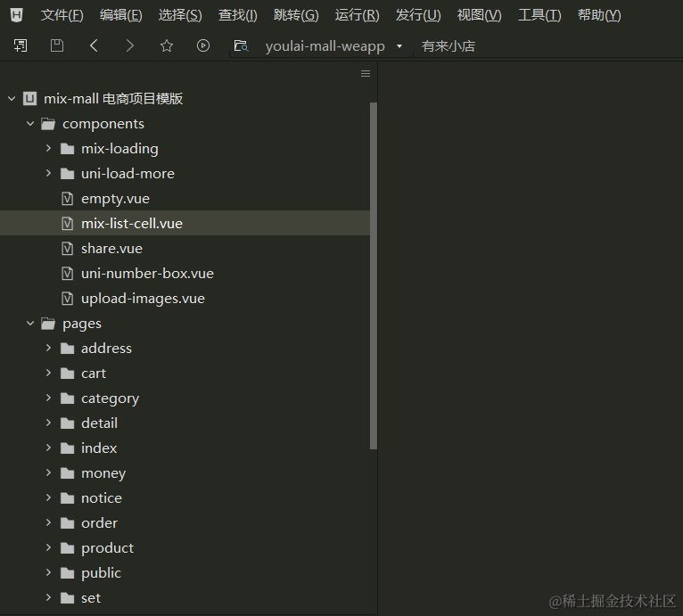Click the pages folder icon
The image size is (683, 616).
pyautogui.click(x=48, y=324)
